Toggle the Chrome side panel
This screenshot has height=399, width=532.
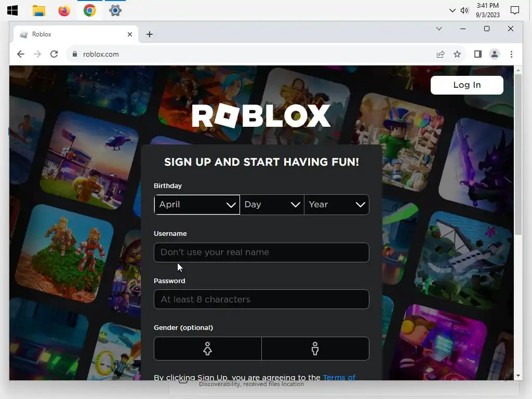tap(478, 54)
